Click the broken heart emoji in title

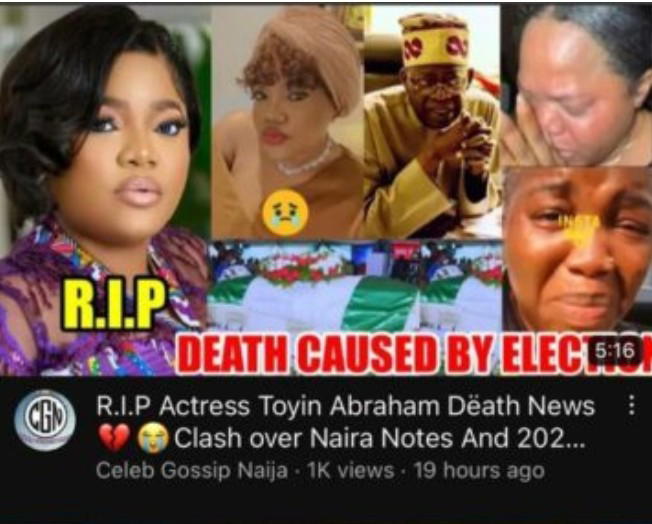coord(114,438)
